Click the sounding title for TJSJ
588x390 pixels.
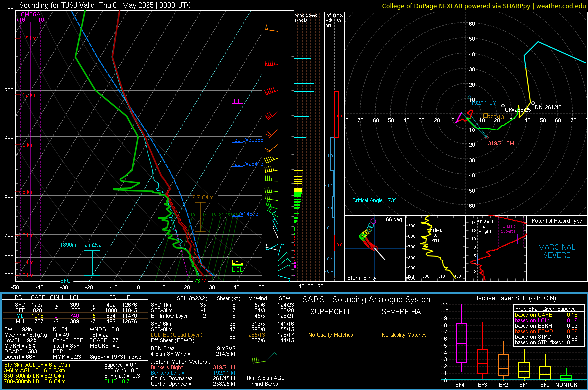pyautogui.click(x=105, y=5)
